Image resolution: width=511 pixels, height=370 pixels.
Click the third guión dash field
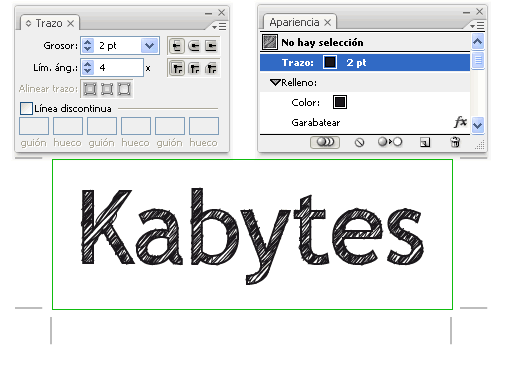[170, 126]
